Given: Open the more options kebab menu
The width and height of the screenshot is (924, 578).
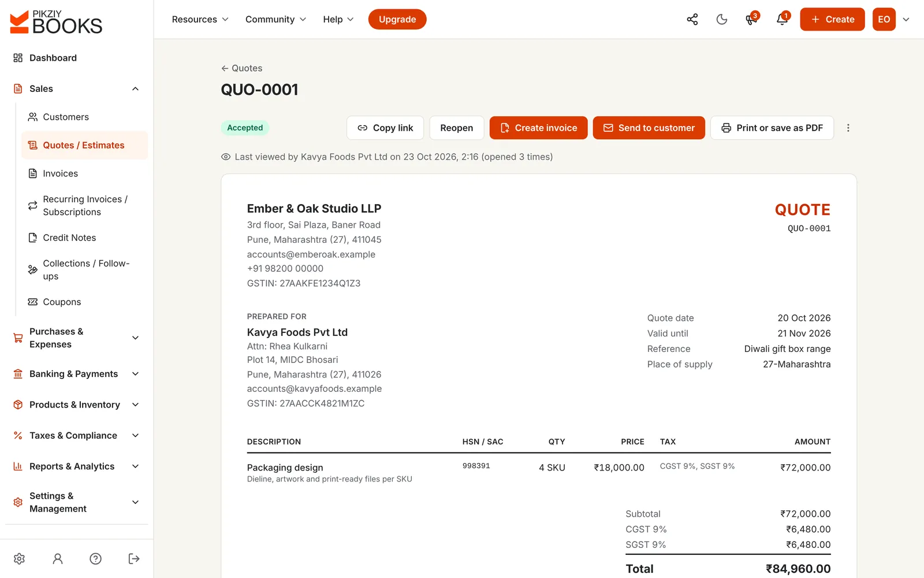Looking at the screenshot, I should [848, 128].
